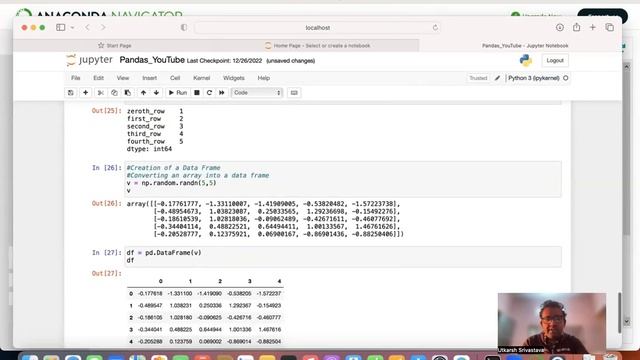
Task: Log out with the Logout button
Action: pyautogui.click(x=555, y=60)
